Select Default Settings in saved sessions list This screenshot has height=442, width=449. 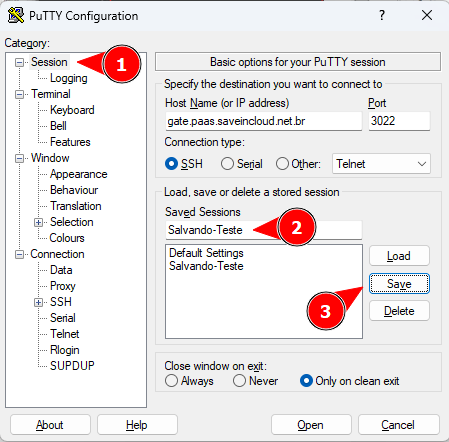[x=206, y=253]
